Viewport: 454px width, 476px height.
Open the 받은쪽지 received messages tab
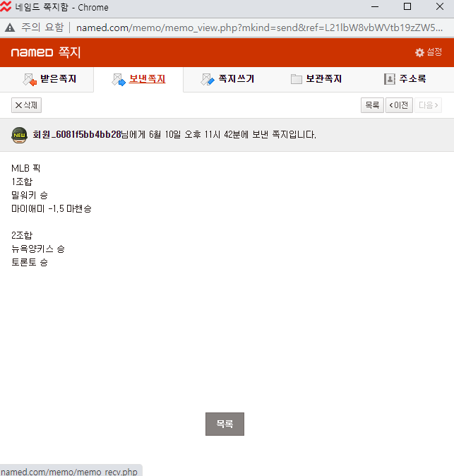49,79
